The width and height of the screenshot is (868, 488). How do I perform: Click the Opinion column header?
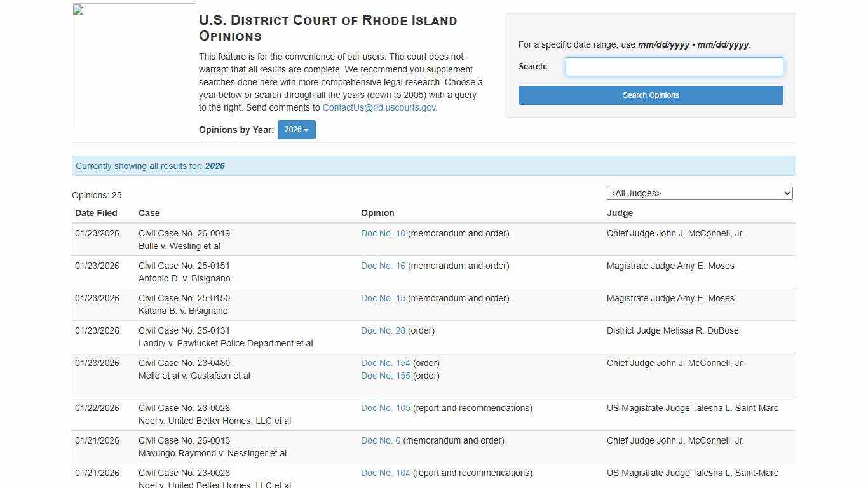[377, 213]
